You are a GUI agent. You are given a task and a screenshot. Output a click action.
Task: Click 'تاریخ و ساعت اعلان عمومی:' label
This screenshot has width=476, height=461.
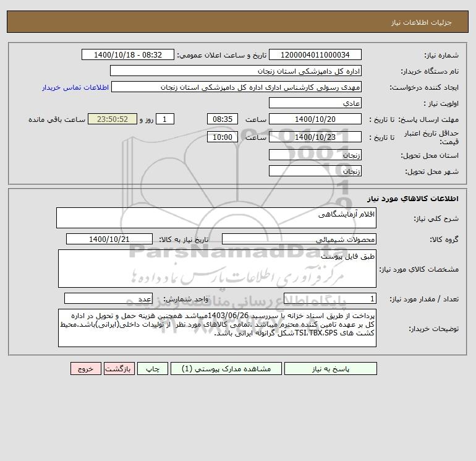click(x=221, y=55)
